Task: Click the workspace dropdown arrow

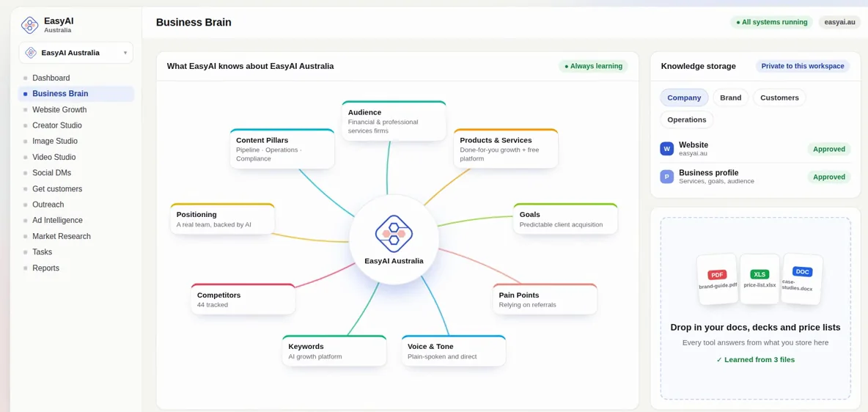Action: click(x=125, y=54)
